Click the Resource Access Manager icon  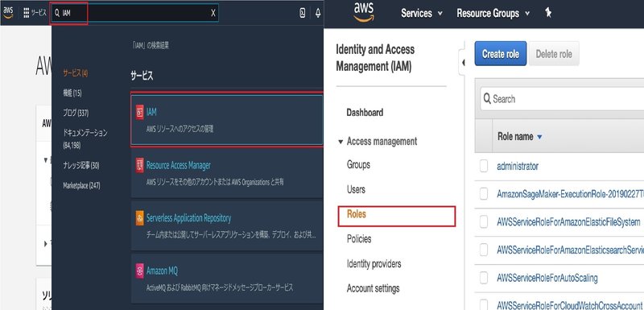[139, 166]
